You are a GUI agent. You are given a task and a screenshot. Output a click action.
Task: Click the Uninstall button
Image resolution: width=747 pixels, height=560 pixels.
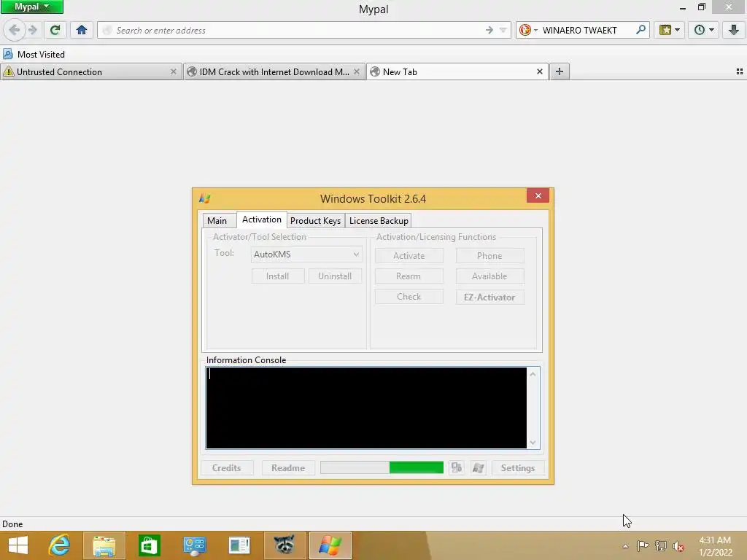(335, 276)
